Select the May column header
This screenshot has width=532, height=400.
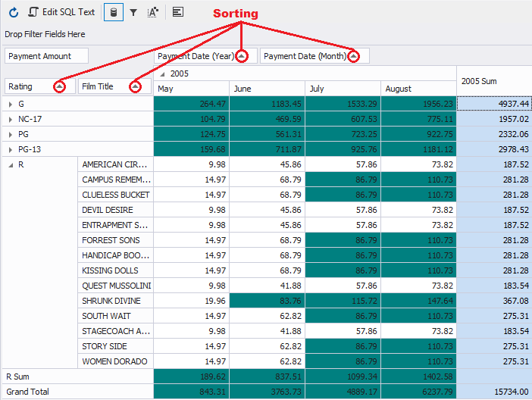tap(192, 89)
